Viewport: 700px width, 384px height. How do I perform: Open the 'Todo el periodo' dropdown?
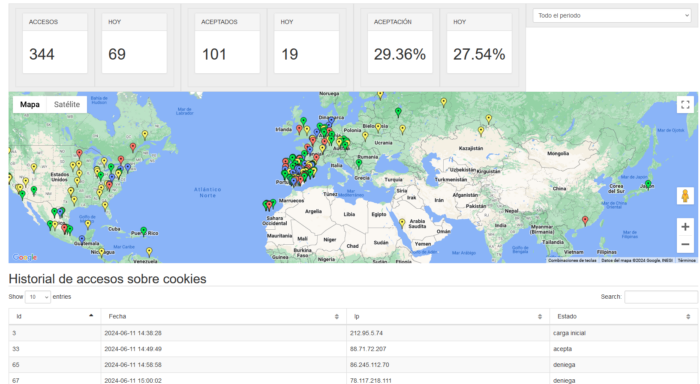tap(612, 16)
